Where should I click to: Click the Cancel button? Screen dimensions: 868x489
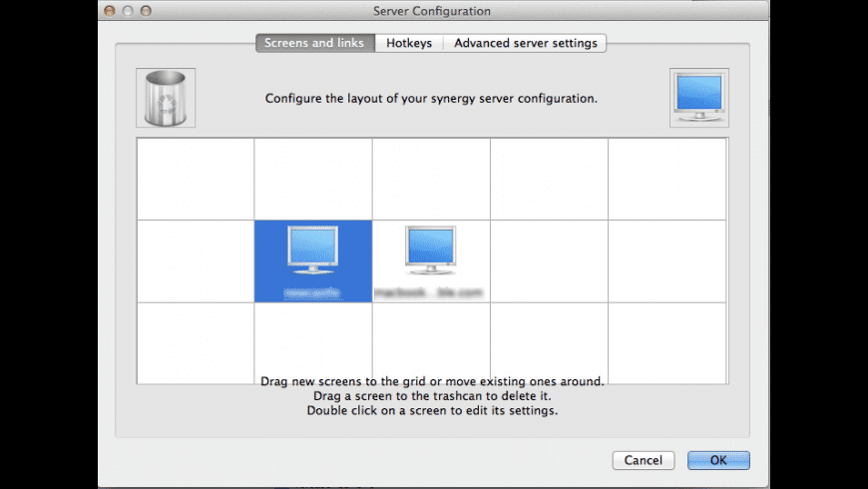pyautogui.click(x=644, y=460)
